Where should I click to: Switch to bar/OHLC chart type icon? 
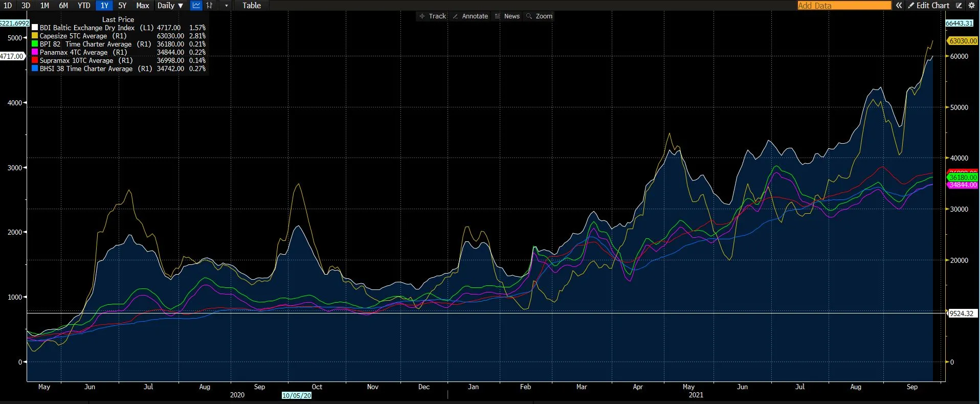pyautogui.click(x=209, y=5)
